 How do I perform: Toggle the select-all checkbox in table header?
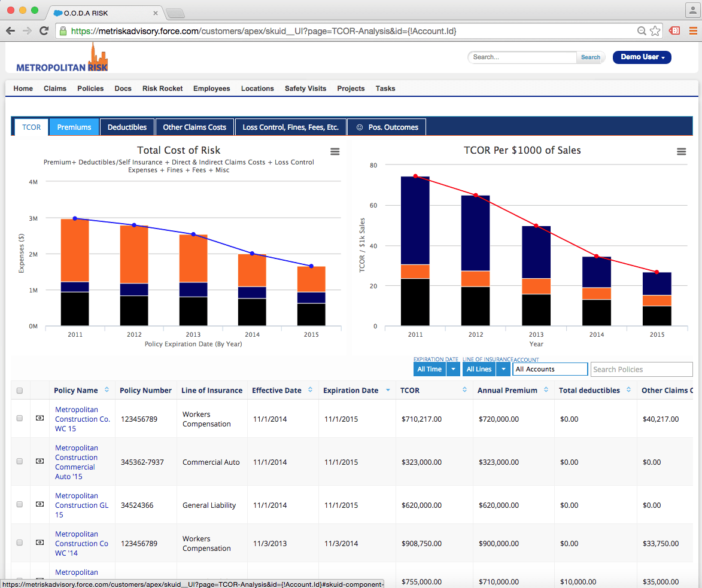tap(20, 391)
